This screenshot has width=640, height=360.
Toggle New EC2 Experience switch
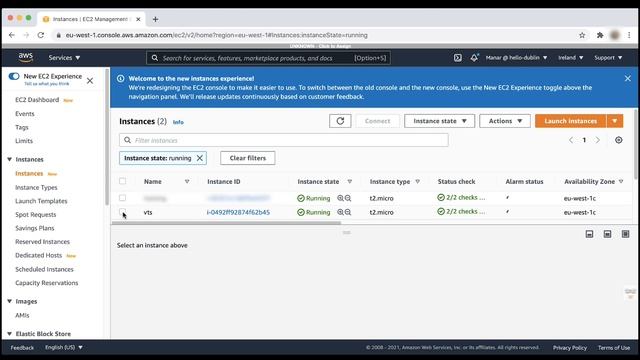pyautogui.click(x=14, y=76)
